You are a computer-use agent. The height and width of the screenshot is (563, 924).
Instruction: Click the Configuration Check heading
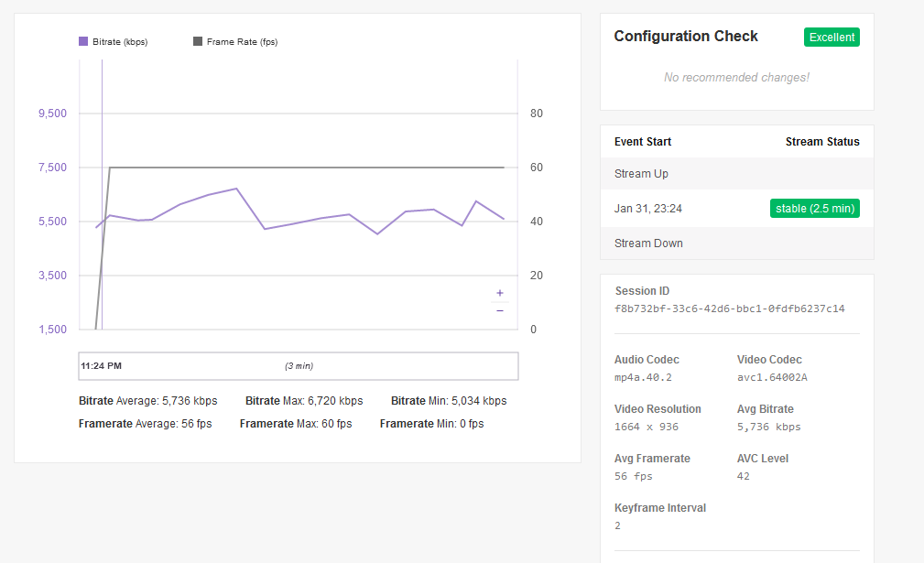[686, 37]
